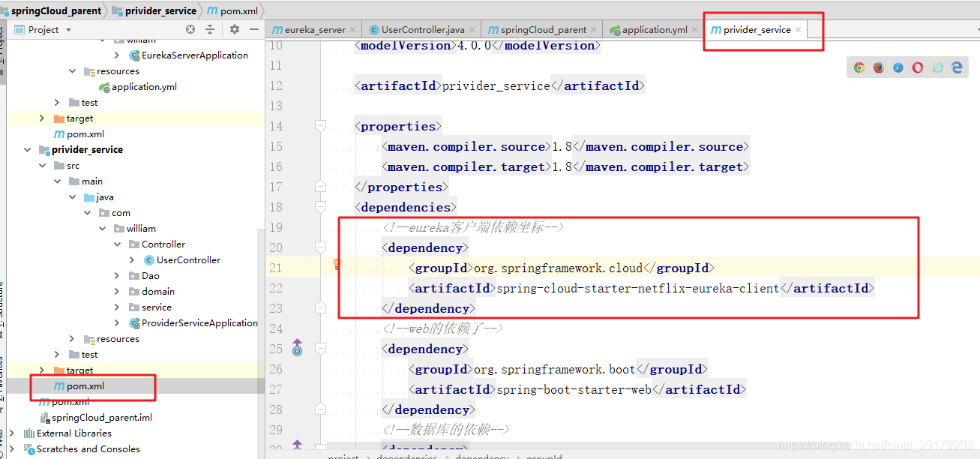
Task: Click the modelVersion 4.0.0 line
Action: [478, 45]
